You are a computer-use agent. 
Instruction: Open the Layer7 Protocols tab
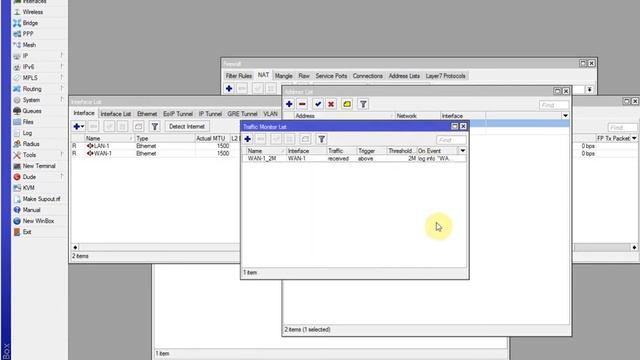[445, 76]
